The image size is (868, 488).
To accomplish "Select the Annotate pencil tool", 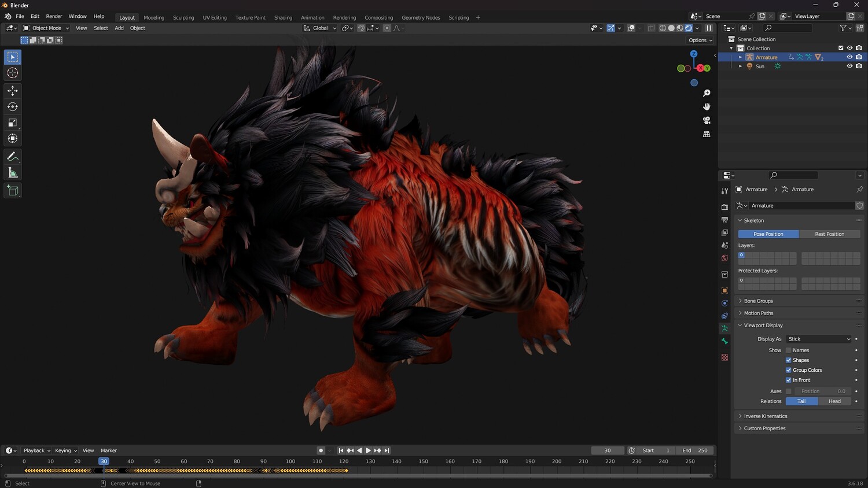I will (x=12, y=157).
